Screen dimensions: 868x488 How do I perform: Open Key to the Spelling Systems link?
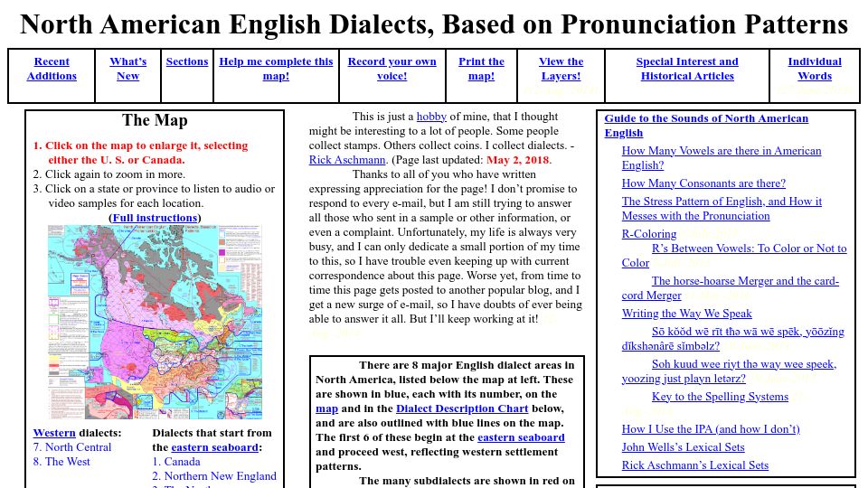(720, 396)
